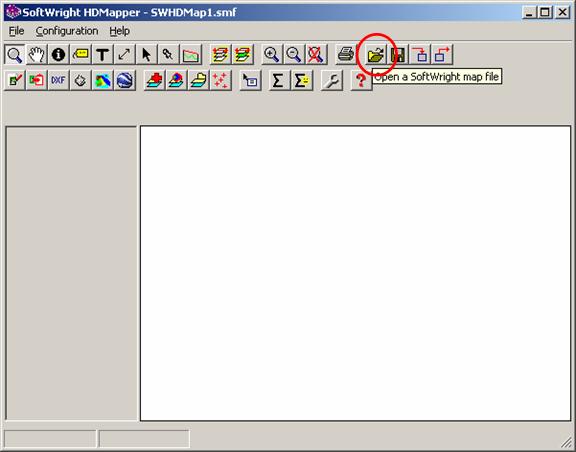Open the Configuration menu
576x452 pixels.
(67, 31)
